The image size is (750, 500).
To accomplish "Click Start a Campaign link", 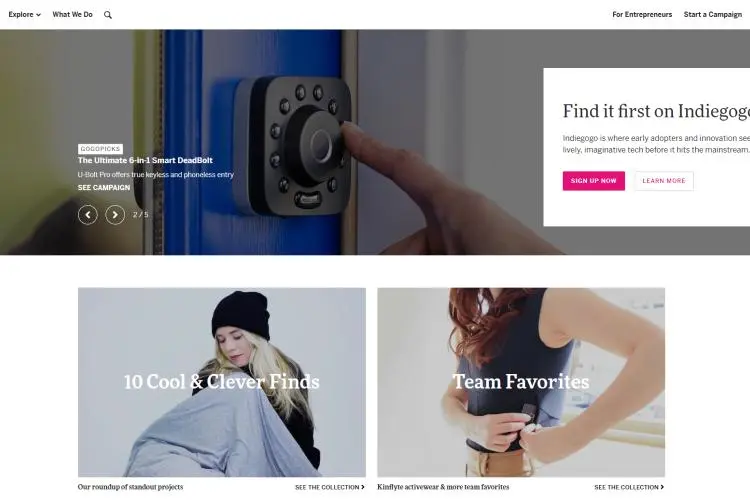I will pos(713,14).
